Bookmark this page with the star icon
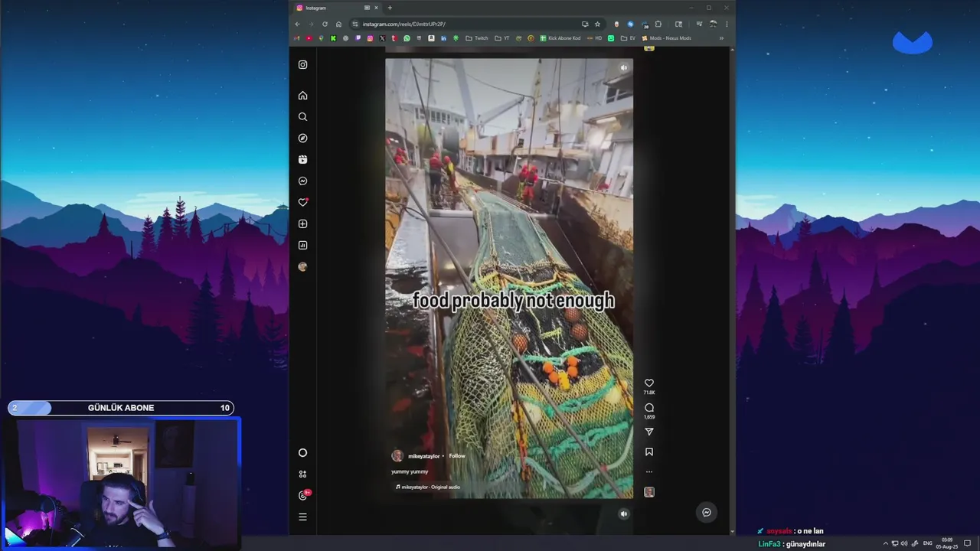Screen dimensions: 980x551 (x=597, y=24)
